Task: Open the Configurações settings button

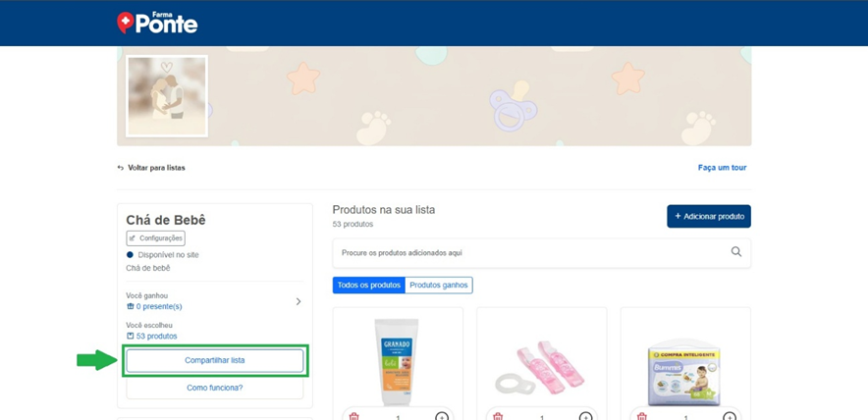Action: (155, 237)
